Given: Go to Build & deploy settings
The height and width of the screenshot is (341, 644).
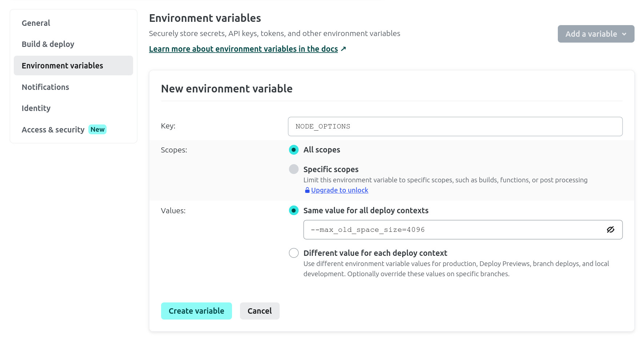Looking at the screenshot, I should click(x=48, y=44).
